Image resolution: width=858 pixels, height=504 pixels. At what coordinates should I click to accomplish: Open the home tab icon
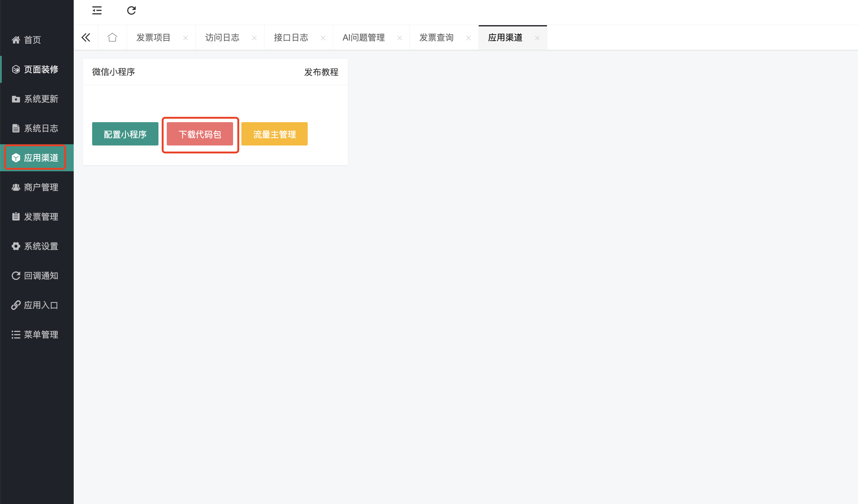pos(112,37)
